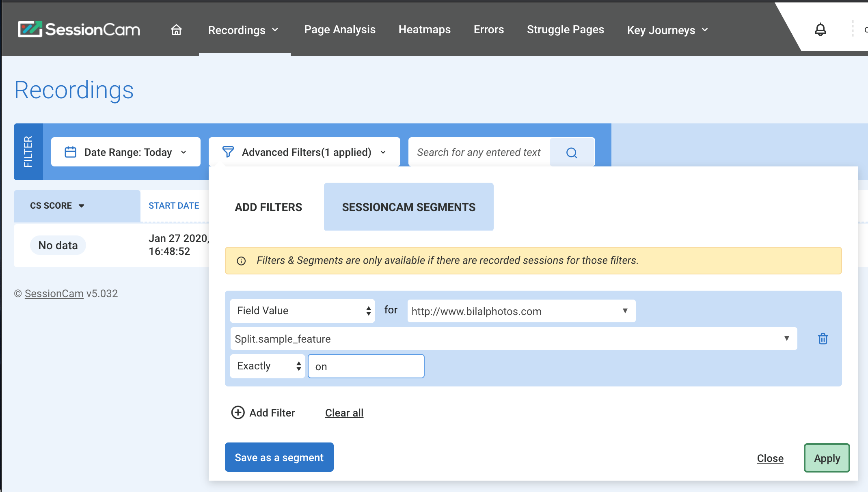This screenshot has height=492, width=868.
Task: Click the search magnifier button
Action: click(572, 153)
